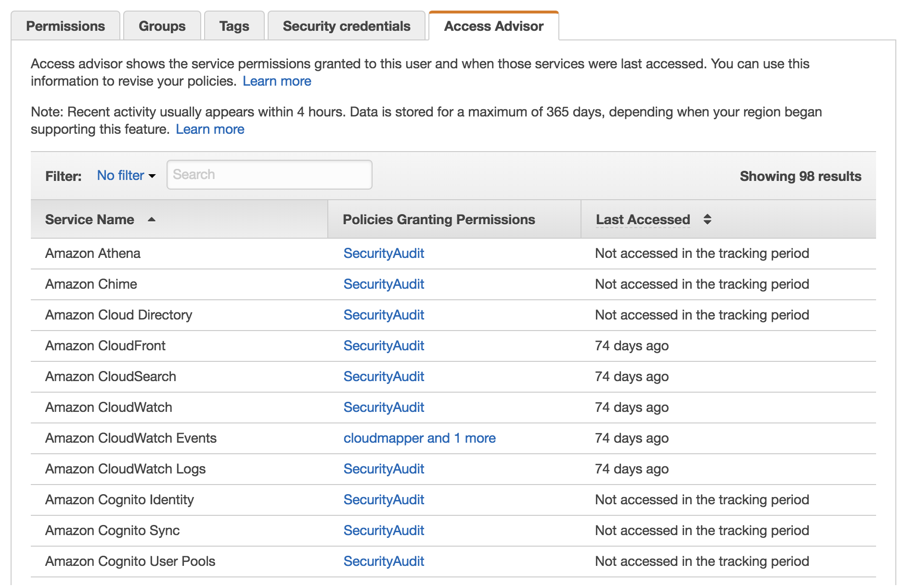Select the Amazon Chime service name
The height and width of the screenshot is (588, 904).
point(91,284)
